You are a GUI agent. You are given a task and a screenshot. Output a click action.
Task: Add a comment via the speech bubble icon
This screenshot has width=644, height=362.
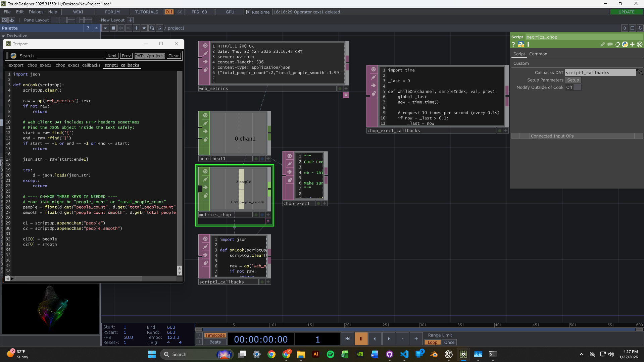click(x=610, y=44)
